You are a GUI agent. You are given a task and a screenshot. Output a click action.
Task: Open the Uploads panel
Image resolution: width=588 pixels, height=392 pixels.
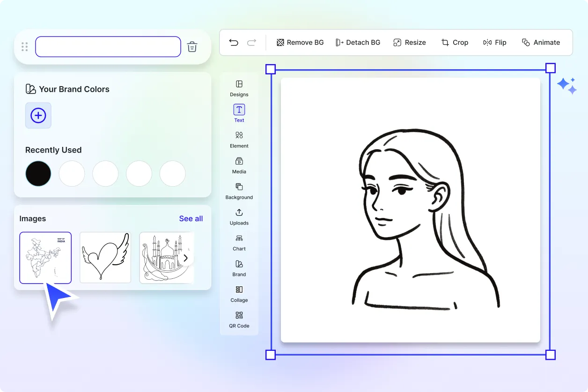pos(239,216)
